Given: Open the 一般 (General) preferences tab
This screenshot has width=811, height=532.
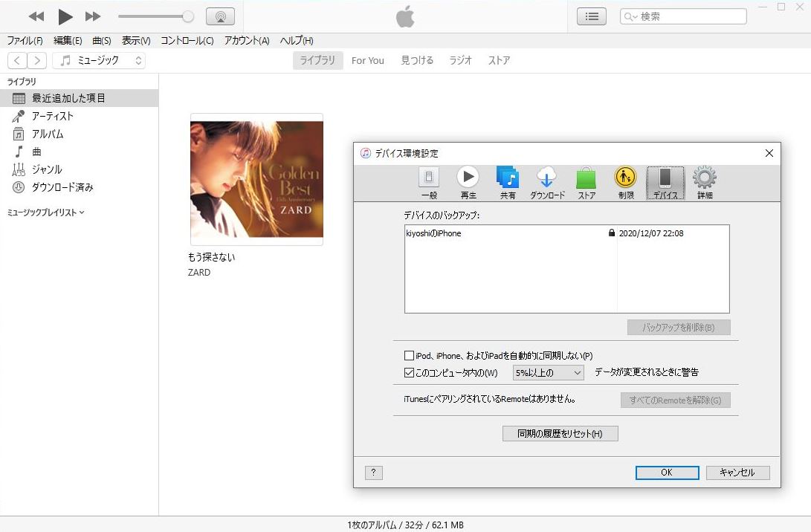Looking at the screenshot, I should coord(429,183).
